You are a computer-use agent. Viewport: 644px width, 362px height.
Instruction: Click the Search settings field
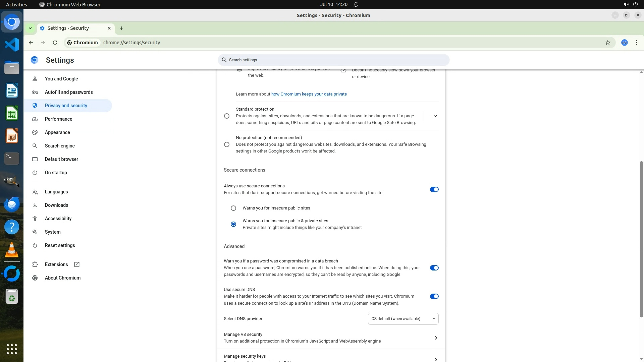(333, 60)
